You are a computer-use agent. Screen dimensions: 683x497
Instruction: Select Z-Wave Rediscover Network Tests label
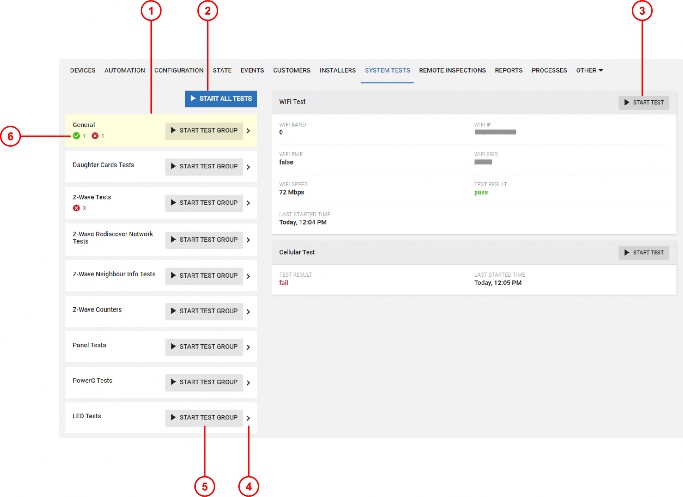click(113, 237)
